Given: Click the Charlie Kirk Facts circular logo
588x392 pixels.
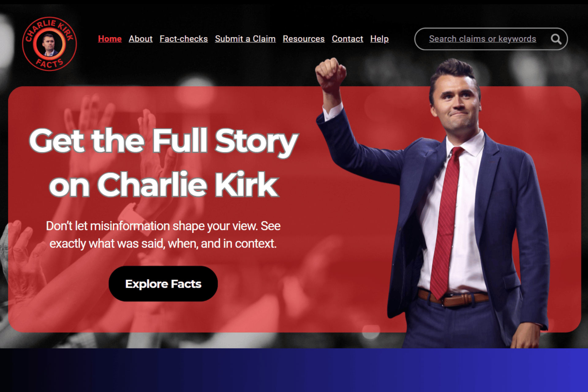Looking at the screenshot, I should pos(49,44).
